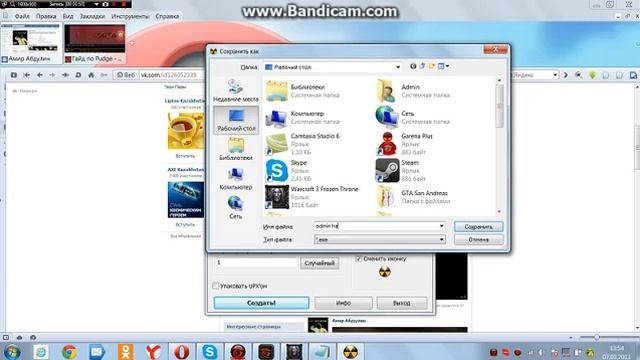The width and height of the screenshot is (640, 360).
Task: Open Odnoklassniki from taskbar
Action: [x=125, y=352]
